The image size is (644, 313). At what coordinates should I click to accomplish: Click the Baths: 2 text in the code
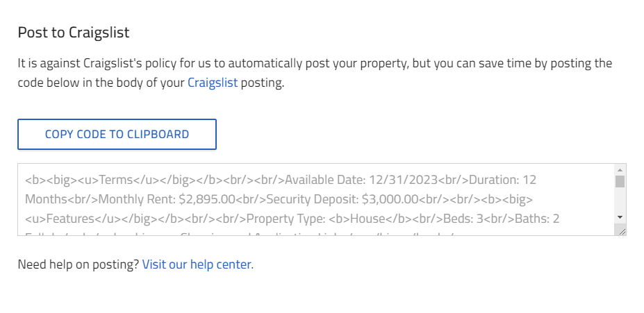[x=537, y=219]
